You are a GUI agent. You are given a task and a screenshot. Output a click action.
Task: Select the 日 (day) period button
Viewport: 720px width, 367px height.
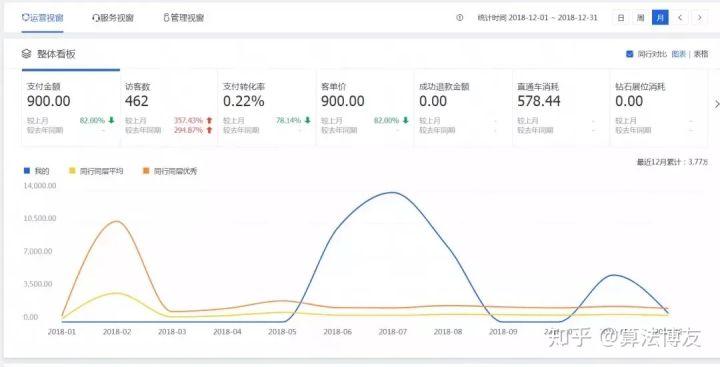621,18
